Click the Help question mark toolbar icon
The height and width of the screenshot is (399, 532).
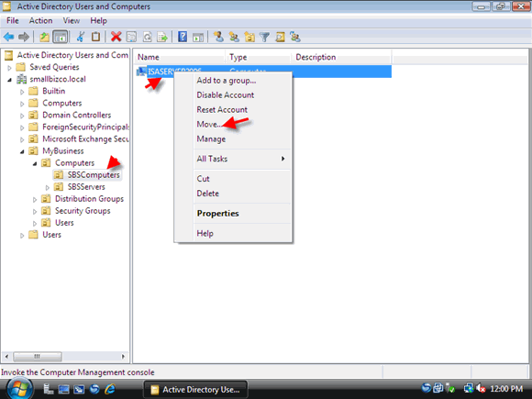[x=183, y=37]
